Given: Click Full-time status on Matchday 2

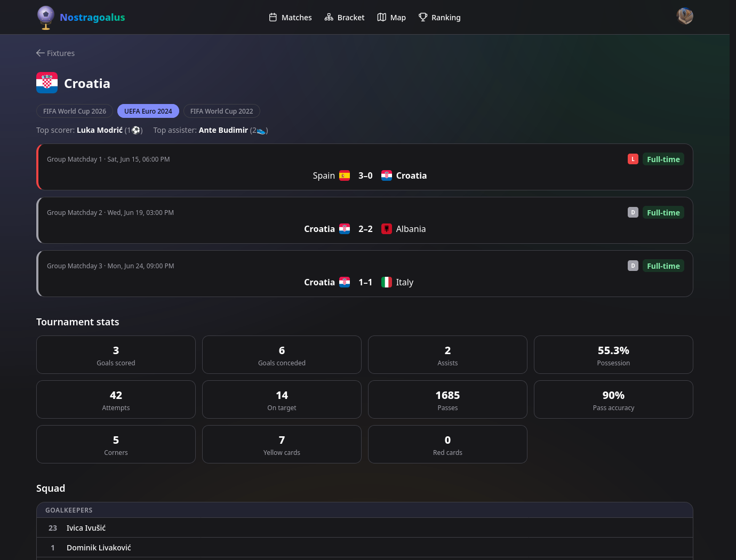Looking at the screenshot, I should tap(663, 212).
